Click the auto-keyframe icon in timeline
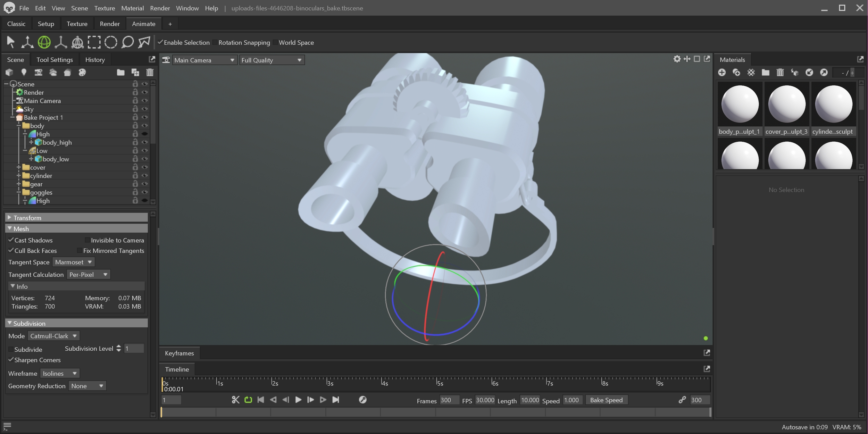Screen dimensions: 868x434 (x=362, y=400)
